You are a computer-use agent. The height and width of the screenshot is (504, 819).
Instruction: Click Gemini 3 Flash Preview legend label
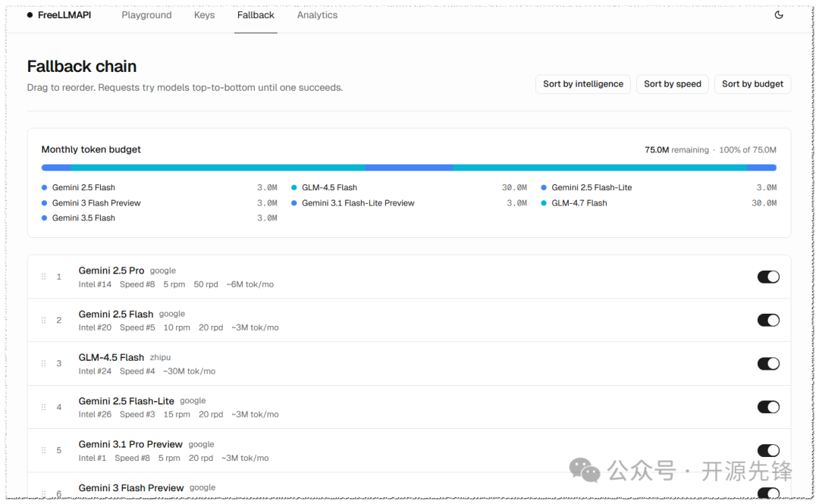coord(96,203)
